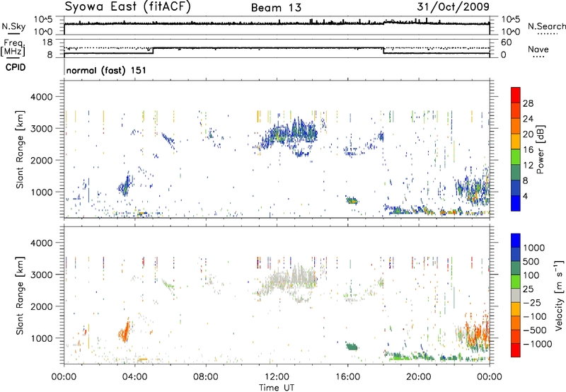Click the 'Time UT' axis label
Screen dimensions: 566x392
point(277,387)
